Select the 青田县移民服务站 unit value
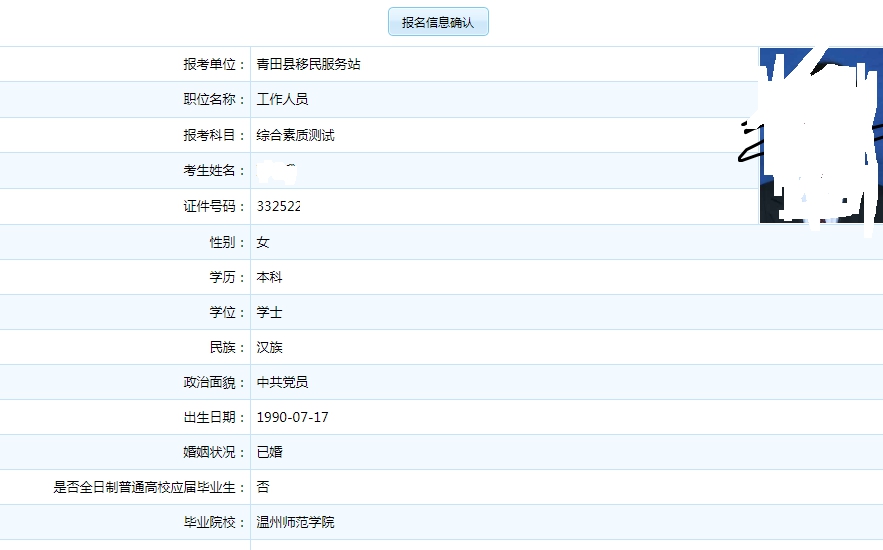This screenshot has height=550, width=883. [308, 64]
